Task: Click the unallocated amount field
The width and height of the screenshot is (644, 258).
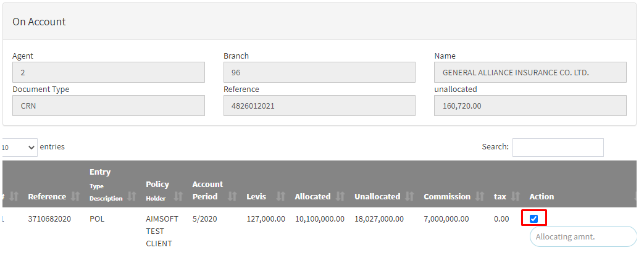Action: (x=530, y=106)
